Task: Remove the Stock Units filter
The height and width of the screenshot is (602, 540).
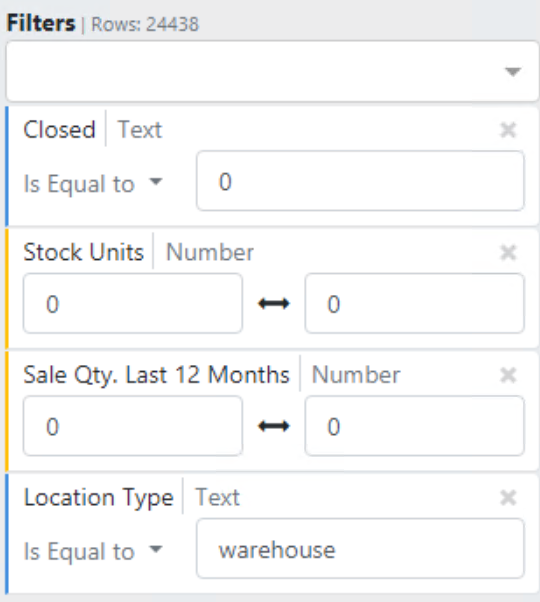Action: point(508,253)
